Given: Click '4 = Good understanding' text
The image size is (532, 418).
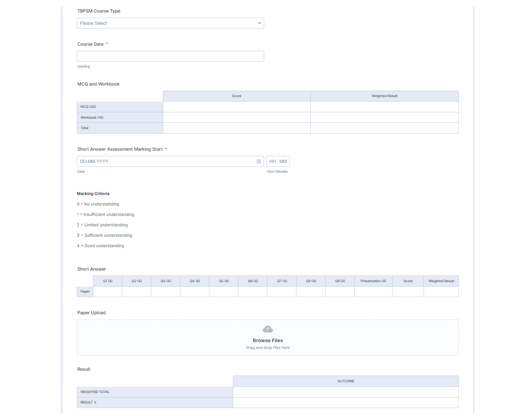Looking at the screenshot, I should point(100,246).
